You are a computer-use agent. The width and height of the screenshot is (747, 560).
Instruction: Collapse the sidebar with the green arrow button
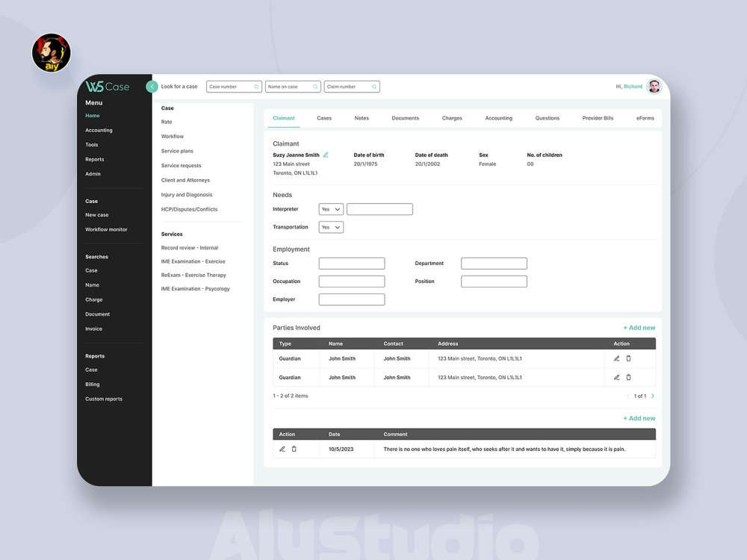click(x=152, y=87)
